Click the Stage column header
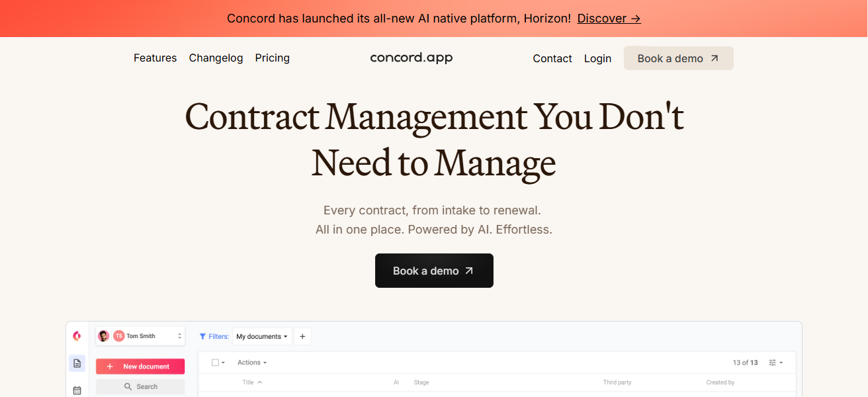This screenshot has height=397, width=868. (421, 382)
